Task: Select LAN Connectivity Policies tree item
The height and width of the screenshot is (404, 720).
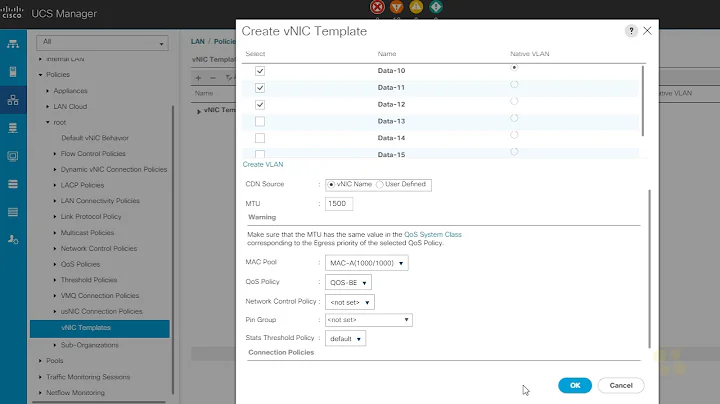Action: click(100, 201)
